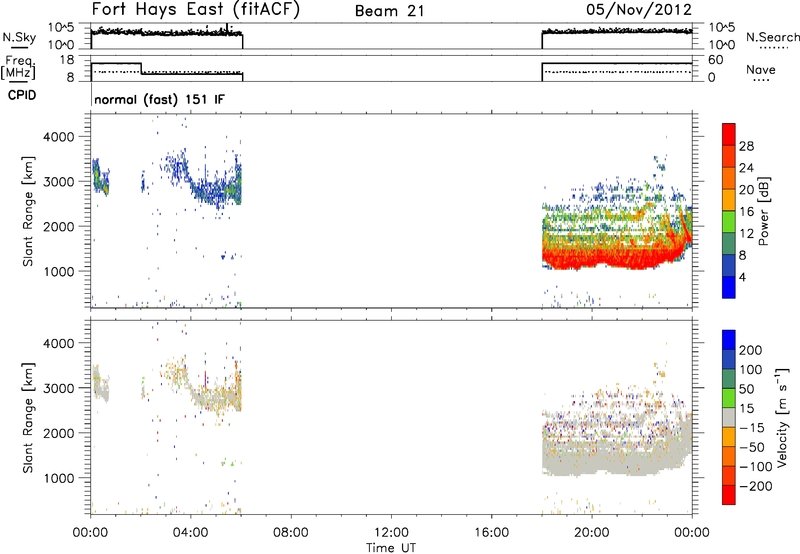Click the 1000 km tick on the power panel
The height and width of the screenshot is (554, 800).
click(x=58, y=271)
